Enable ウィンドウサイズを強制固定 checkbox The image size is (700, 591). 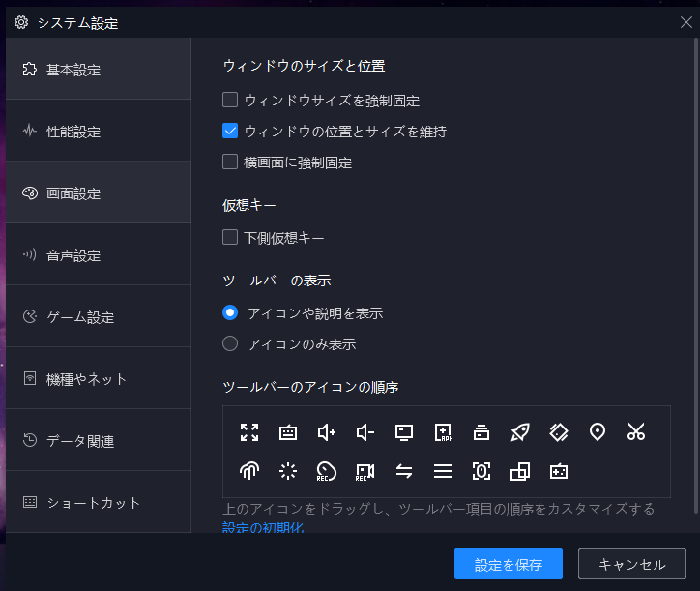click(x=230, y=100)
